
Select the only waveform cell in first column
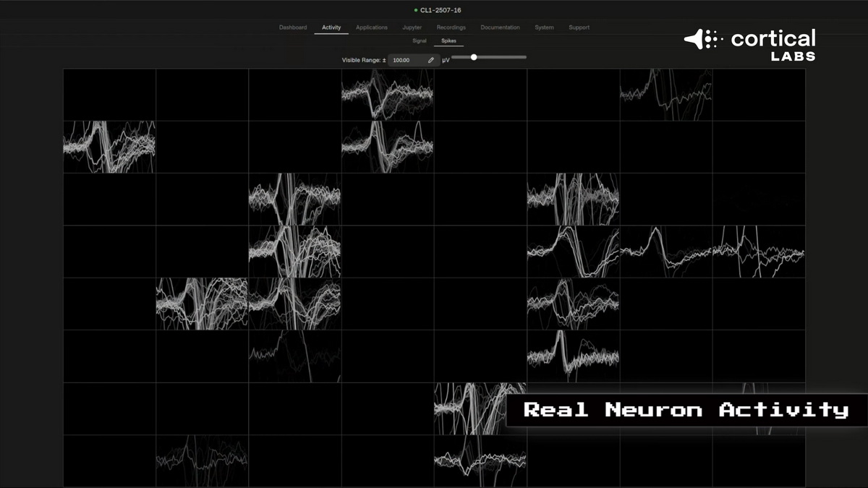[109, 147]
